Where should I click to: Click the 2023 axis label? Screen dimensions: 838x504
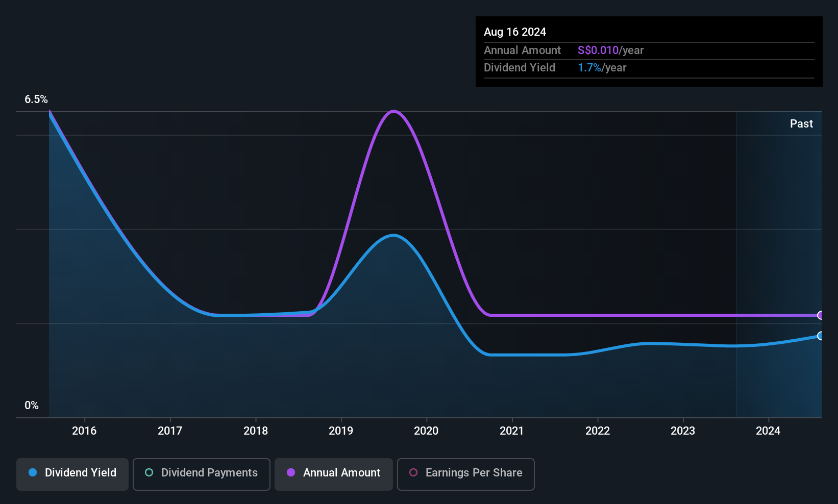click(683, 431)
